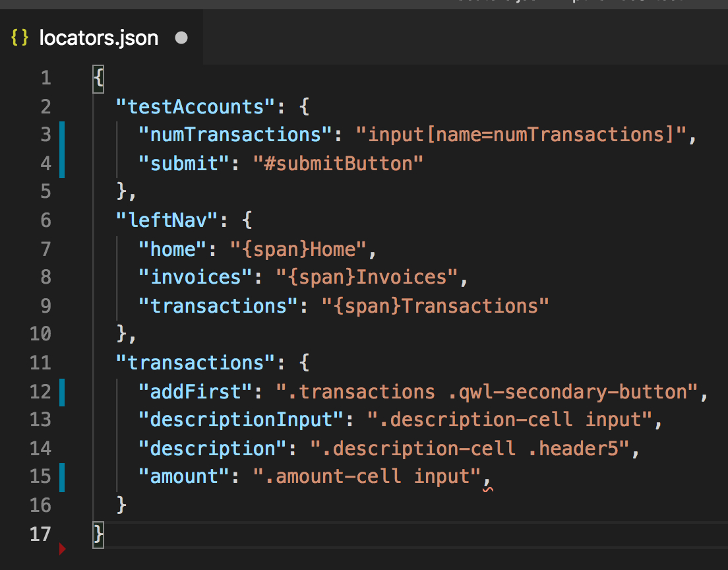Click the "#submitButton" string value
This screenshot has width=728, height=570.
pyautogui.click(x=338, y=164)
